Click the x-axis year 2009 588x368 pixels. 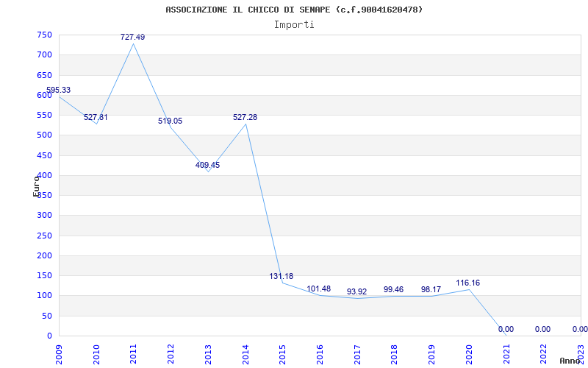click(59, 354)
